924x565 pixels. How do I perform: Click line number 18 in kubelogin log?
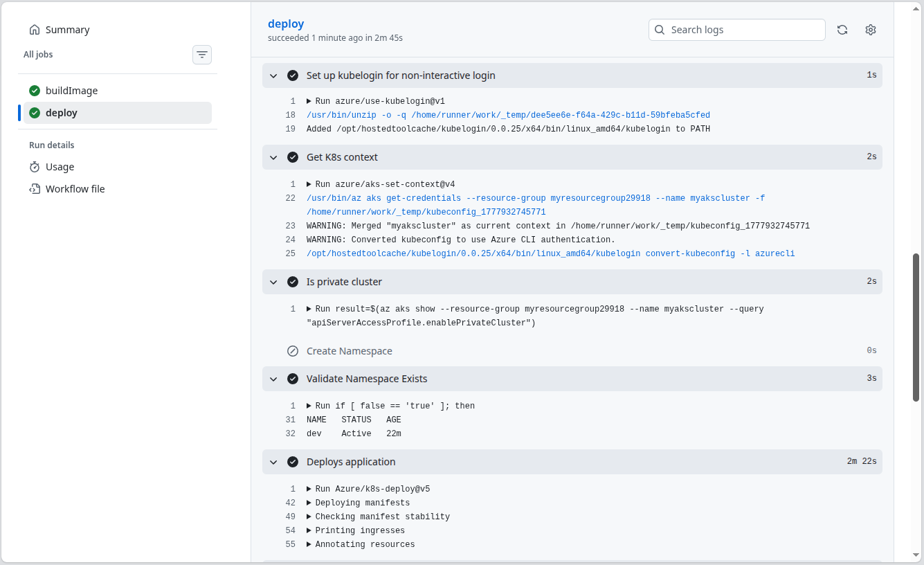(291, 115)
